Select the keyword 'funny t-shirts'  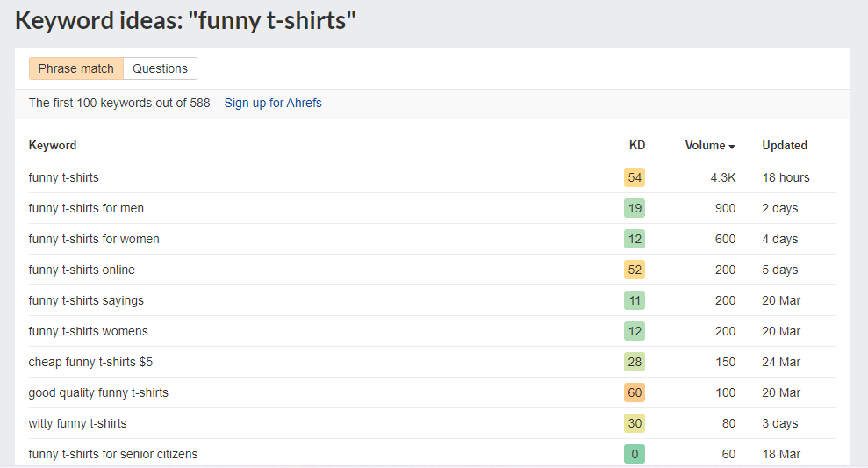[x=64, y=177]
